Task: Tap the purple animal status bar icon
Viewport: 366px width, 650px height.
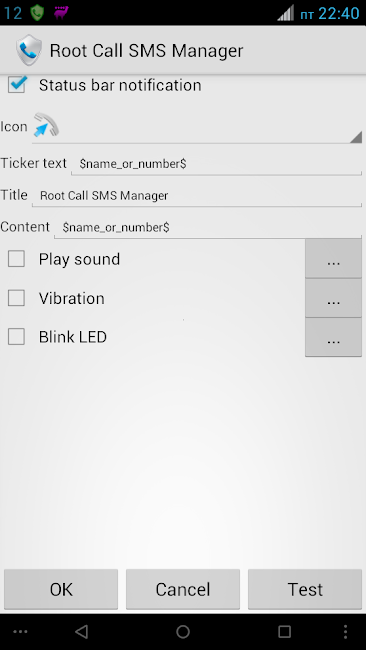Action: click(x=61, y=12)
